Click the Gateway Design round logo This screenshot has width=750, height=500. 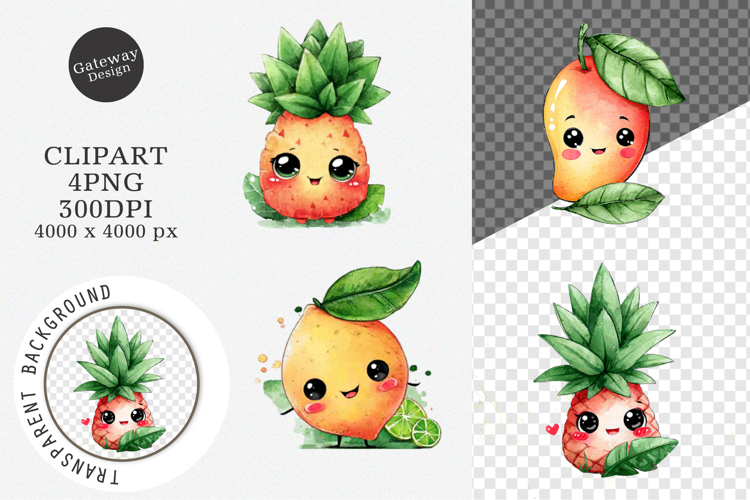(106, 65)
